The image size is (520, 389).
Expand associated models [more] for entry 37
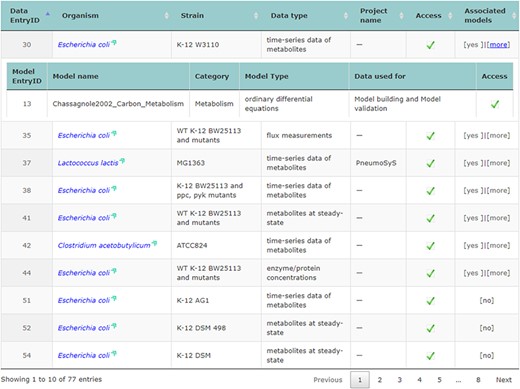pyautogui.click(x=498, y=163)
